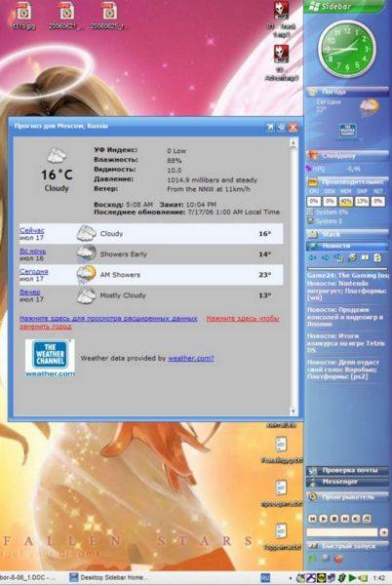This screenshot has width=392, height=585.
Task: Click the Сейчас link in the forecast list
Action: click(32, 230)
